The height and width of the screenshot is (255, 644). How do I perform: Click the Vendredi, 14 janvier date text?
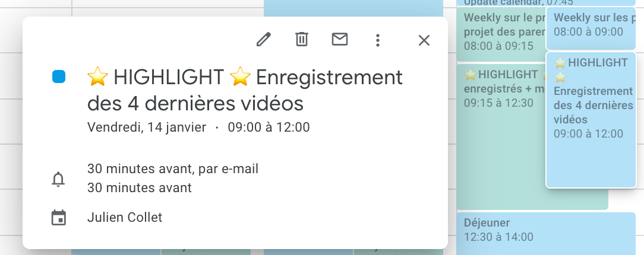pyautogui.click(x=147, y=127)
